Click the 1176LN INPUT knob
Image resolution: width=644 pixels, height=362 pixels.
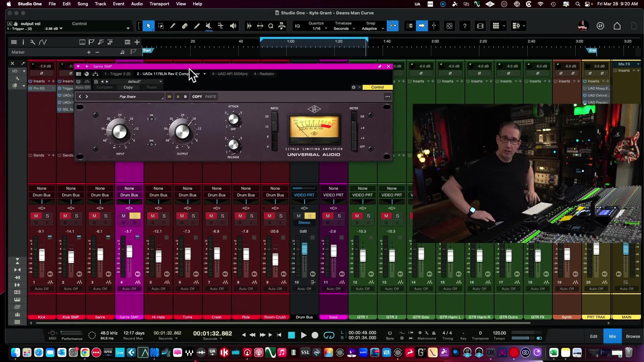(119, 132)
